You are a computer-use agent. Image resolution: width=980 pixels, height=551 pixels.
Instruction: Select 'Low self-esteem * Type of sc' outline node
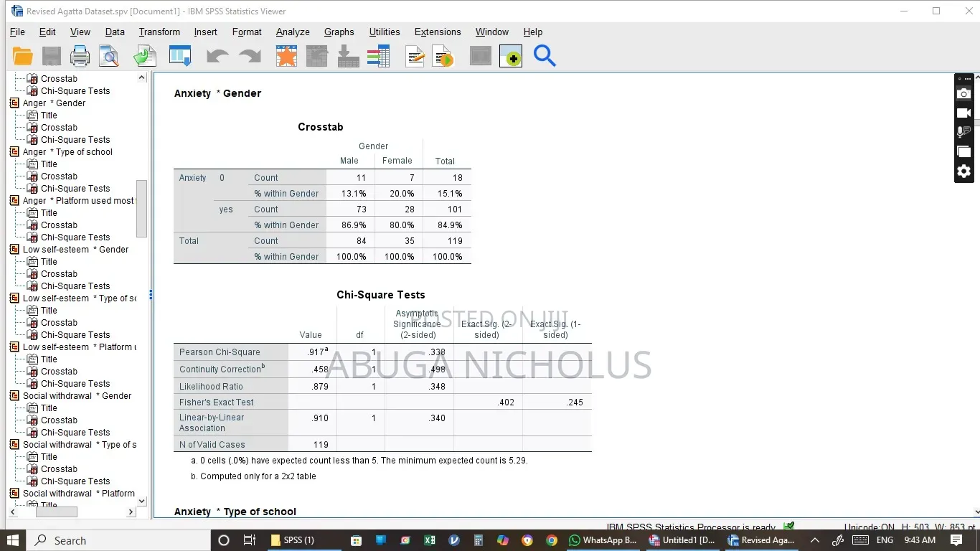pos(79,298)
